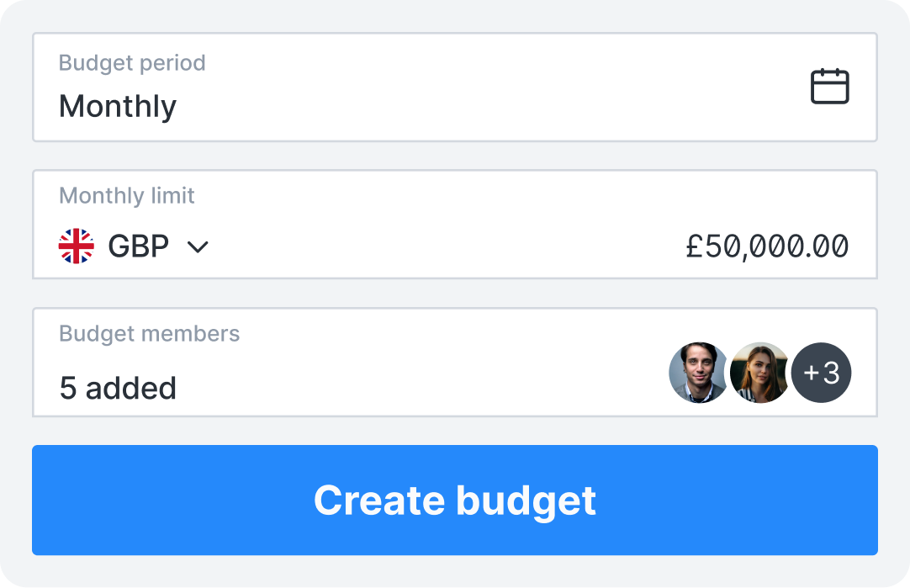The width and height of the screenshot is (910, 588).
Task: Click the "5 added" members text
Action: point(118,388)
